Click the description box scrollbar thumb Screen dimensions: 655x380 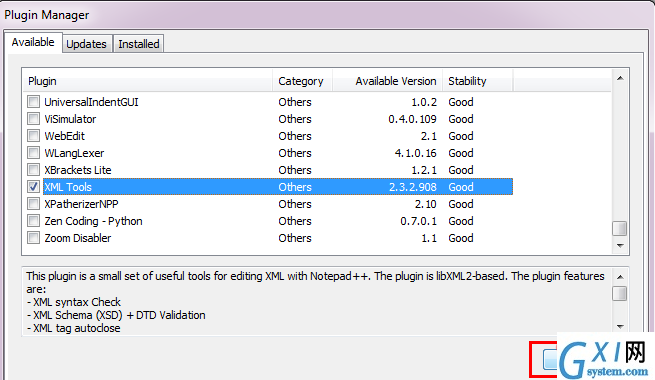pos(619,293)
